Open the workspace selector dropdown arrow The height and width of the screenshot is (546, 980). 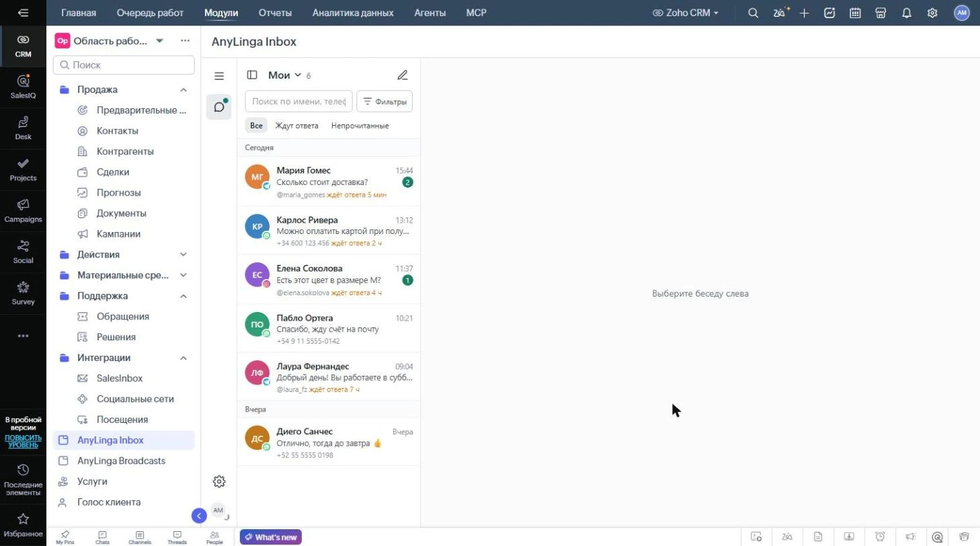159,41
